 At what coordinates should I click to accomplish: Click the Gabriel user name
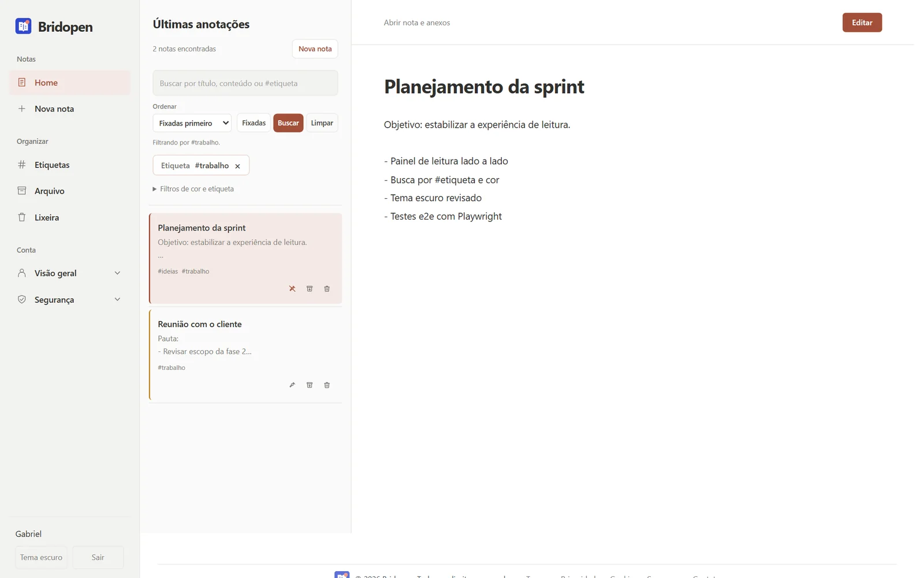(28, 534)
